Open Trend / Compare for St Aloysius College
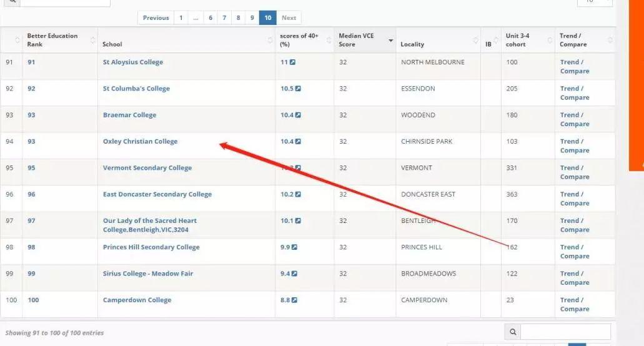The image size is (644, 346). pos(575,66)
